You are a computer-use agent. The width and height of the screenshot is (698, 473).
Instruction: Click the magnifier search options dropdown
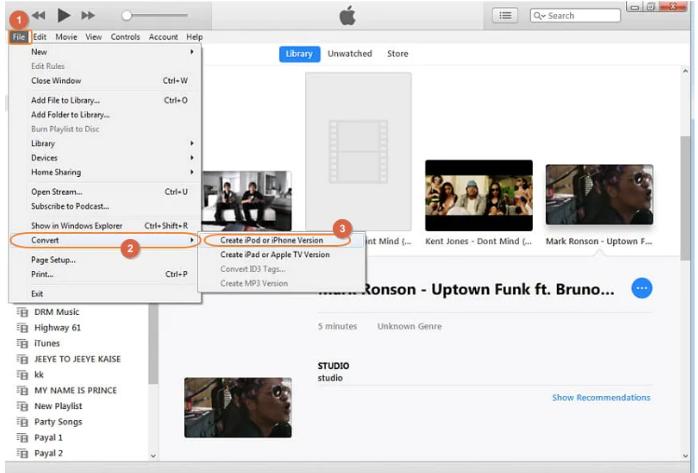point(539,16)
